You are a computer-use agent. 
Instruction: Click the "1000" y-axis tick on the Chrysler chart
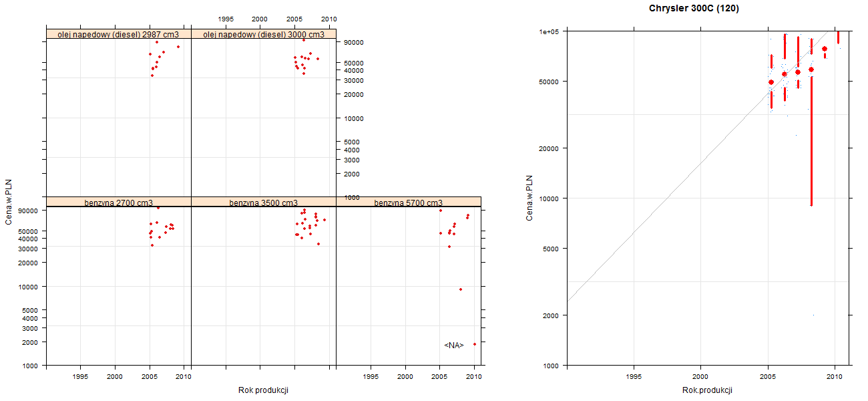coord(551,366)
